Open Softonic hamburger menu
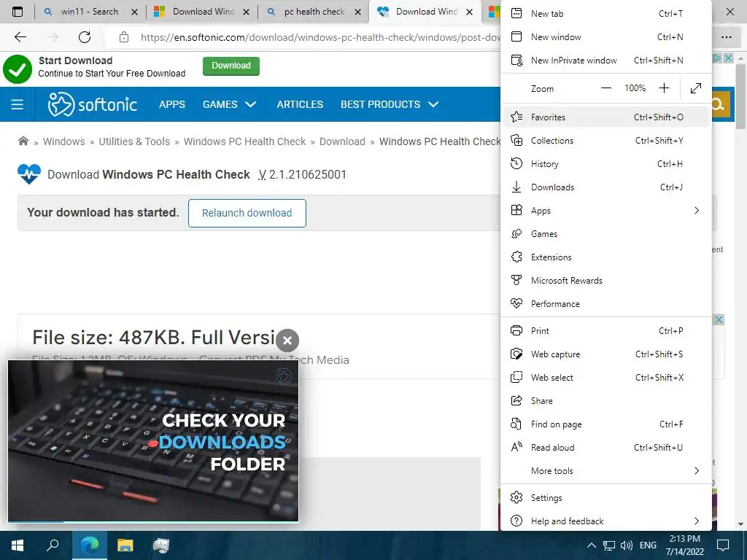Screen dimensions: 747x560 18,104
